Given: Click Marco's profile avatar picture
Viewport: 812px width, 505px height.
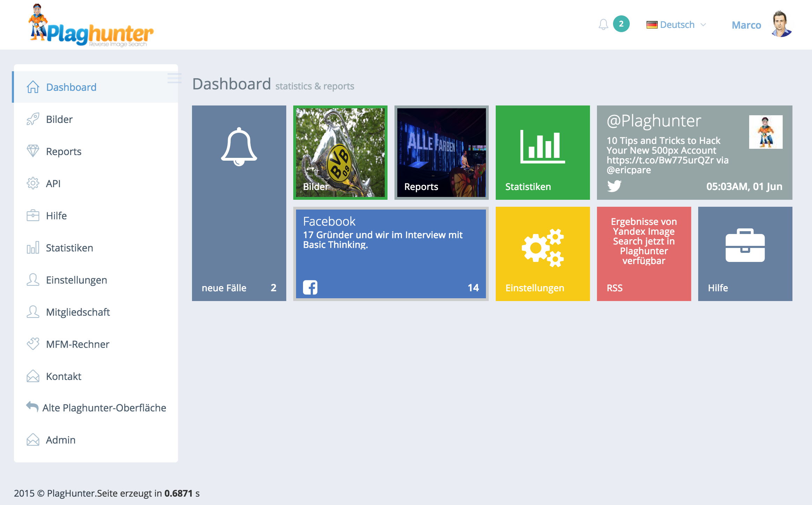Looking at the screenshot, I should tap(782, 24).
